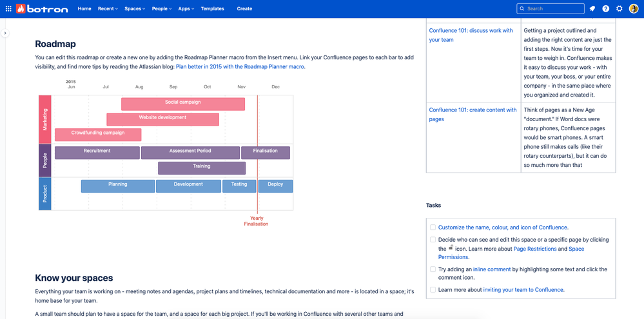The width and height of the screenshot is (644, 319).
Task: Open the Apps dropdown menu
Action: 186,8
